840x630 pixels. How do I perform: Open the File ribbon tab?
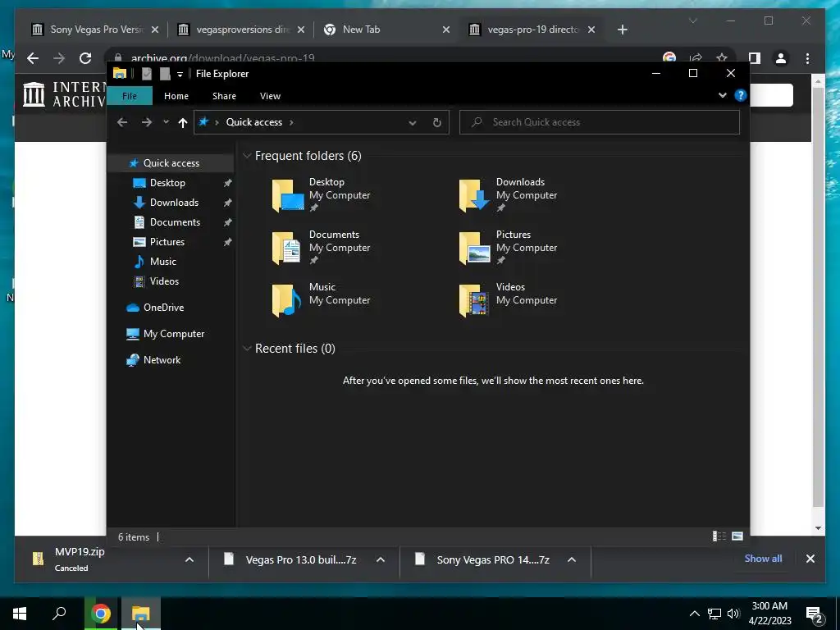pos(130,96)
